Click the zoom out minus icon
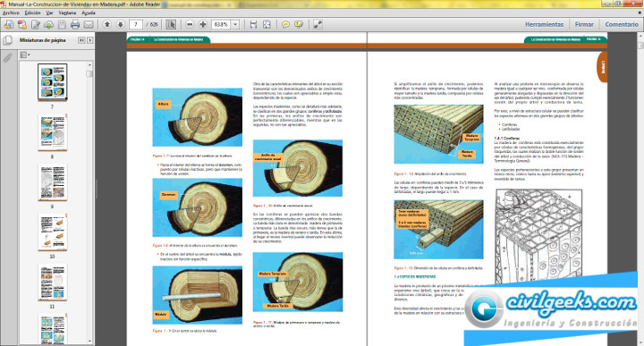 click(x=190, y=25)
